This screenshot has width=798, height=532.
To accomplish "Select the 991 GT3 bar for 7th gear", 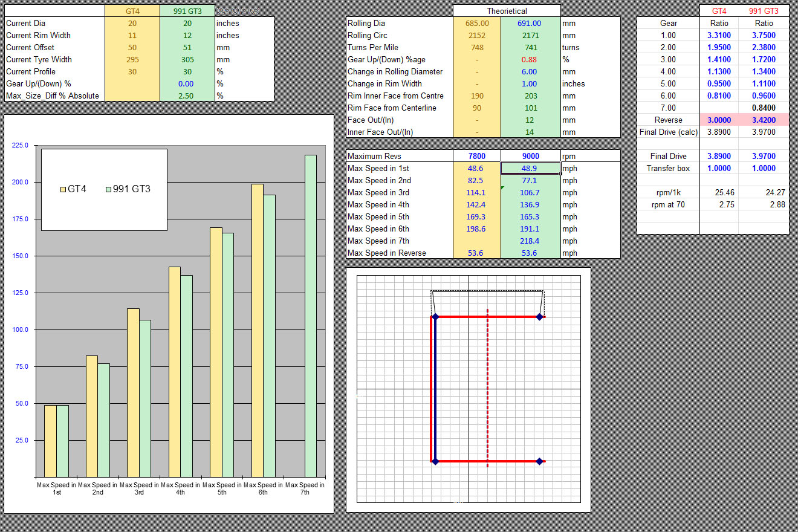I will coord(311,316).
